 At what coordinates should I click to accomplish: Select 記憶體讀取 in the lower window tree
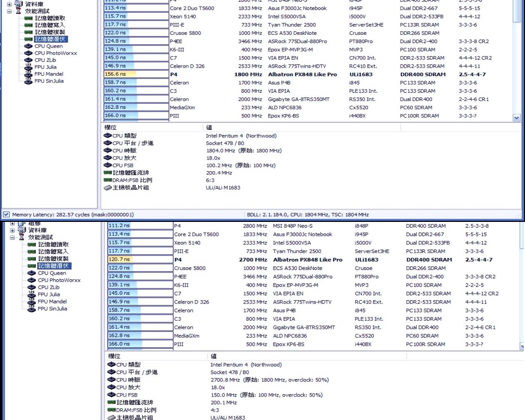[x=53, y=244]
